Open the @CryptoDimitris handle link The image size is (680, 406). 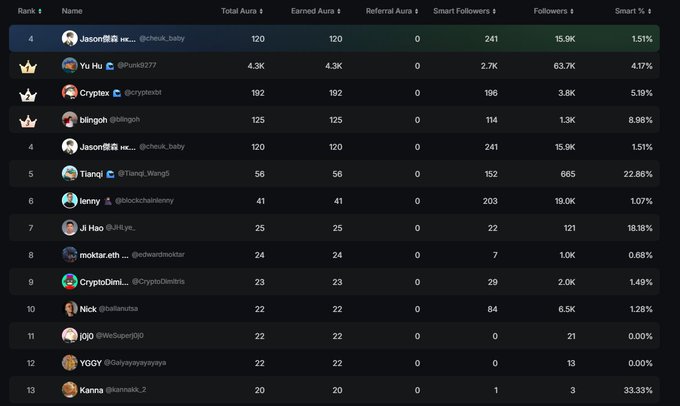(158, 282)
